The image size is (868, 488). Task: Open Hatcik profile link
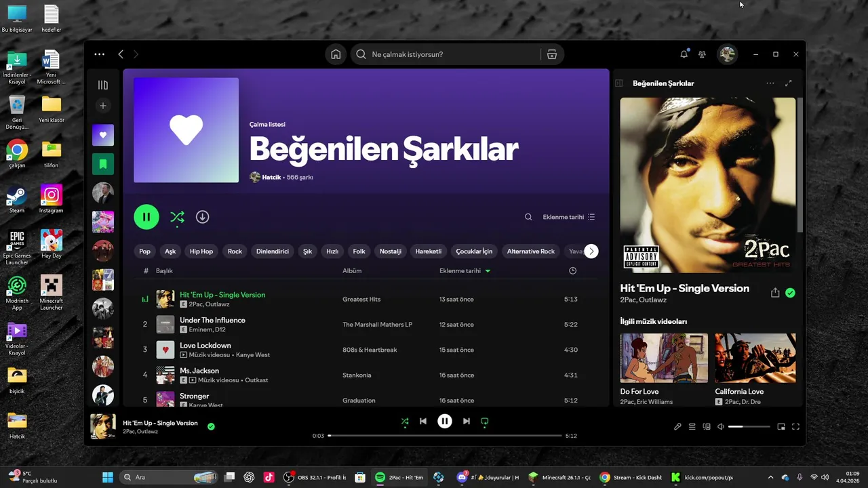coord(271,177)
